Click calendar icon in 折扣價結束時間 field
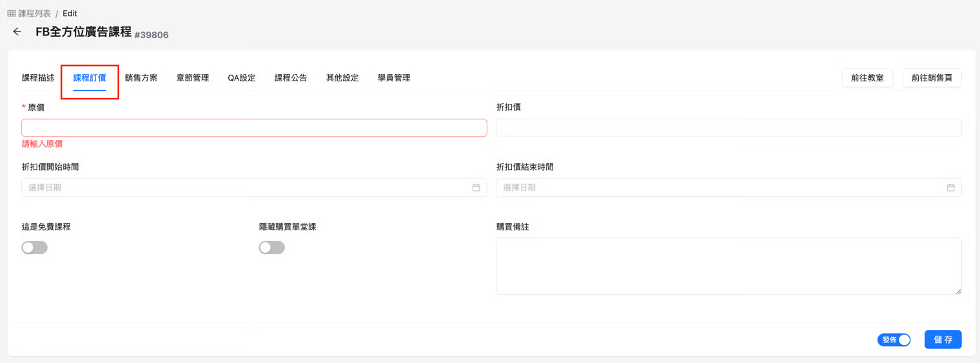This screenshot has width=980, height=363. click(950, 188)
